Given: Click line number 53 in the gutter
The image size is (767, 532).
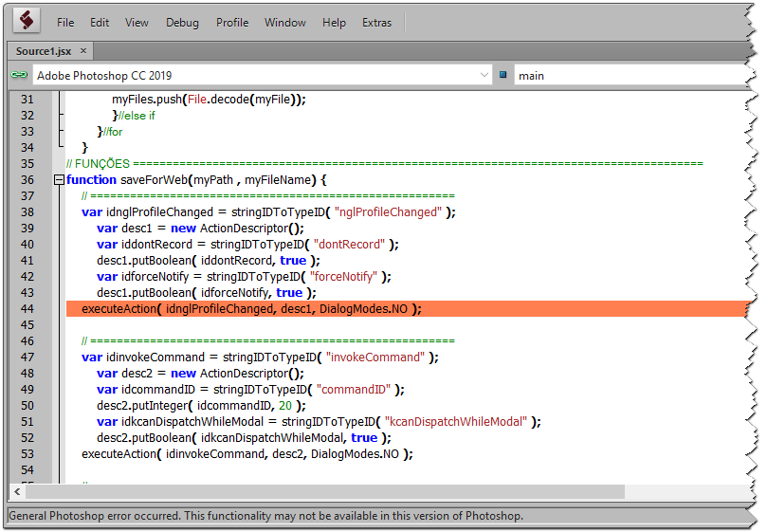Looking at the screenshot, I should (27, 453).
